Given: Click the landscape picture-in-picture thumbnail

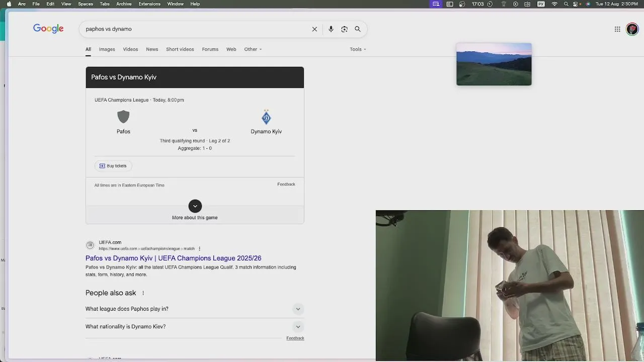Looking at the screenshot, I should point(494,64).
